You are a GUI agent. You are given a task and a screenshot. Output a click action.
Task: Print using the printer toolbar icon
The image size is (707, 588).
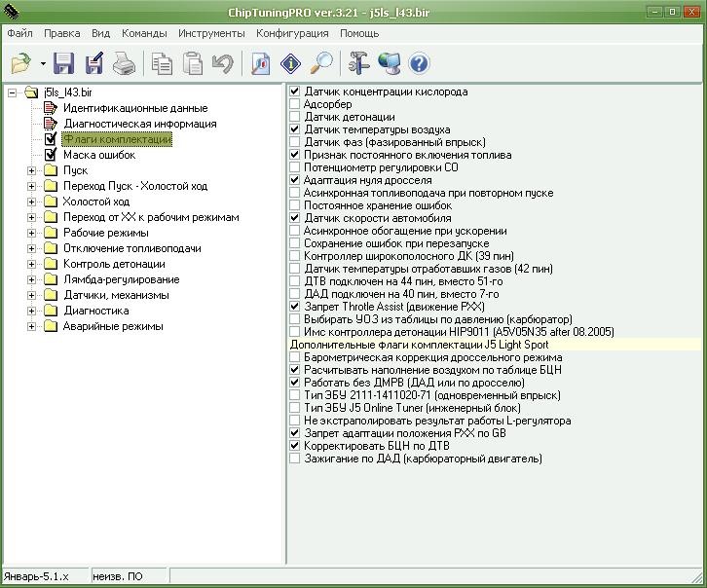click(124, 63)
